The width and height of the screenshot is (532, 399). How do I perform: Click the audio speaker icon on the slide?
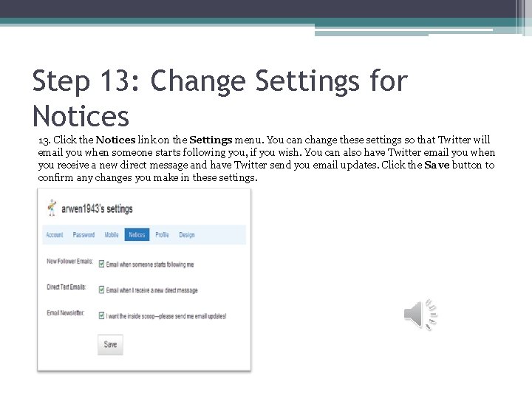pyautogui.click(x=420, y=315)
